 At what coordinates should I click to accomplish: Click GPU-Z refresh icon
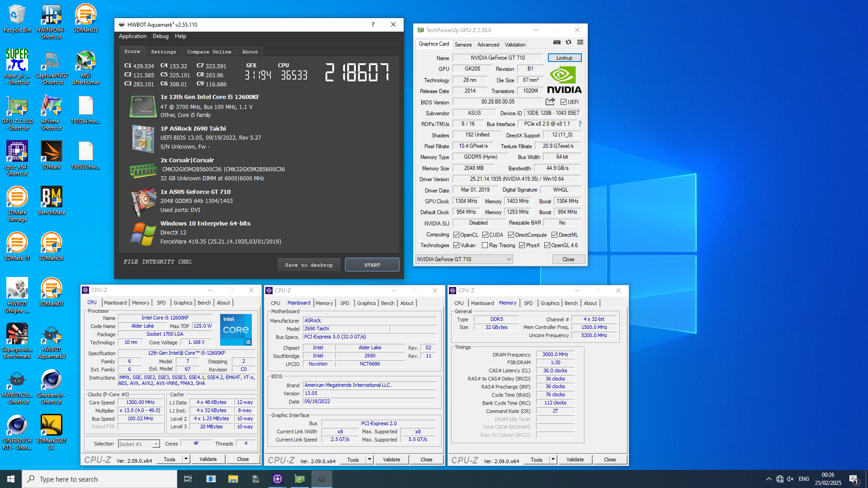point(569,42)
